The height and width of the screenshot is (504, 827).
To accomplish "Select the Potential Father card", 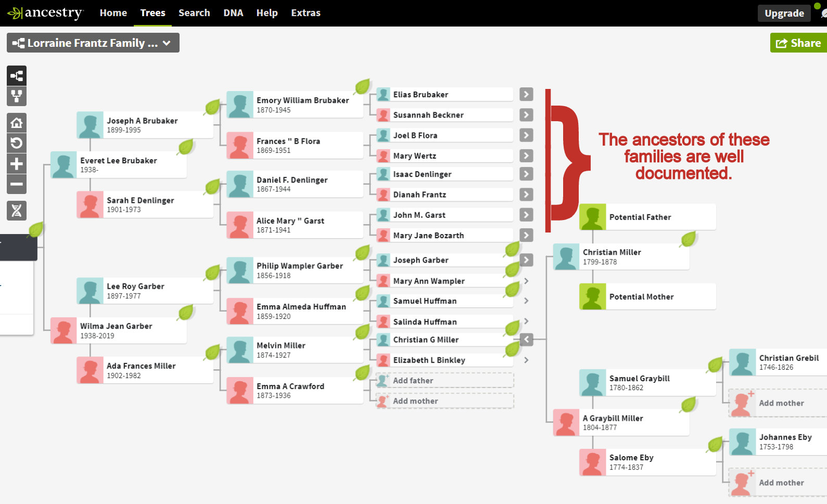I will click(x=647, y=217).
